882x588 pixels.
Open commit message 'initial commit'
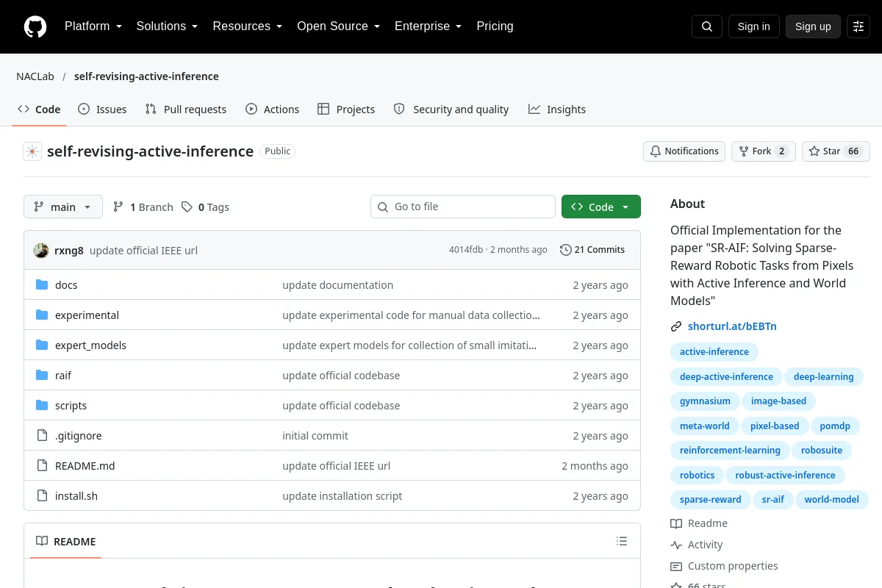point(315,436)
